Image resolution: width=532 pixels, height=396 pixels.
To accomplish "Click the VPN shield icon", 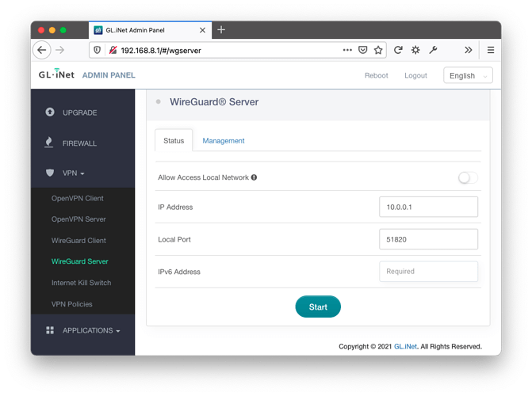I will tap(50, 173).
